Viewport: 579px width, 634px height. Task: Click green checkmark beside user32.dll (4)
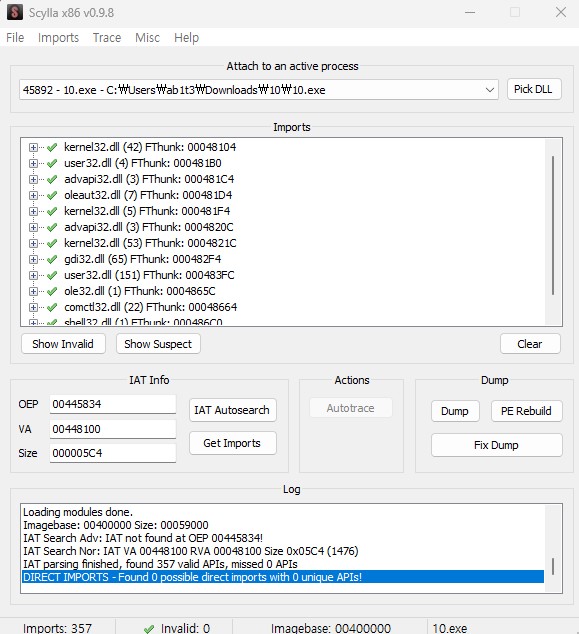[x=52, y=163]
